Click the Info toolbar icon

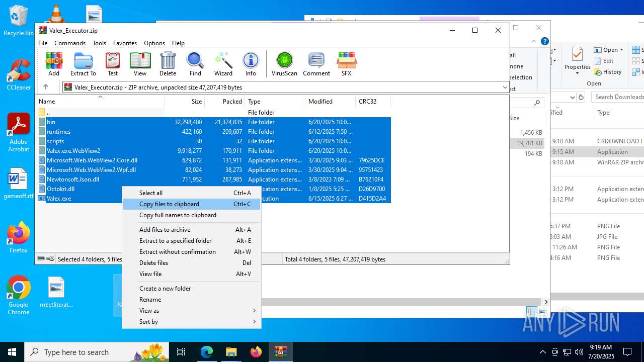pos(251,64)
